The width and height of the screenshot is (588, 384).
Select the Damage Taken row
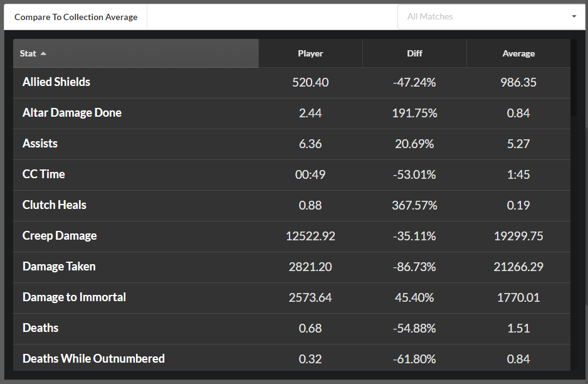tap(291, 267)
